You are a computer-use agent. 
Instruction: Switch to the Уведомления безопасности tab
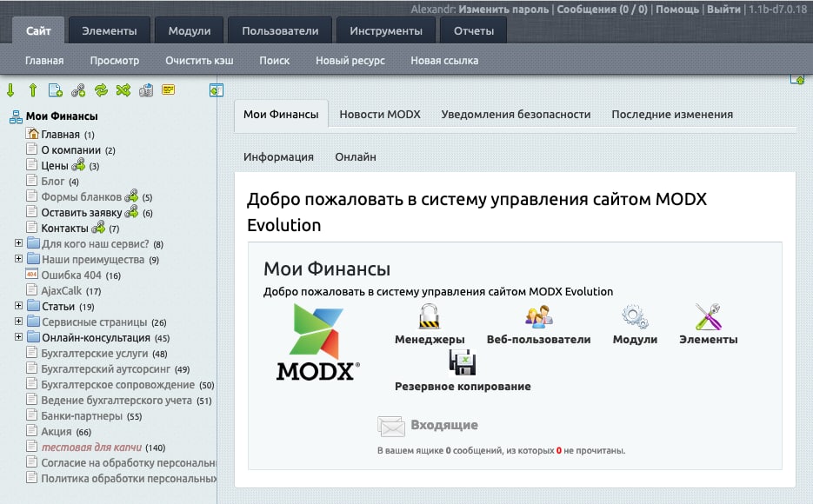coord(516,114)
